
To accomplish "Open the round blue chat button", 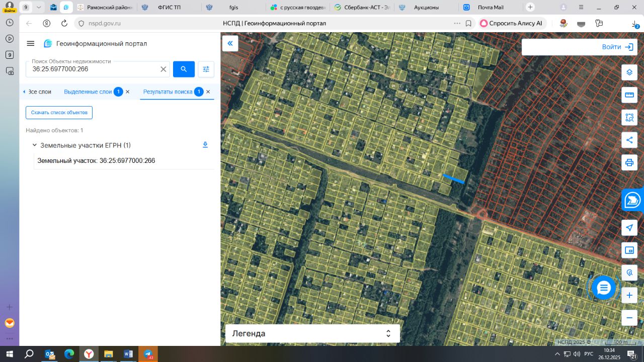I will pos(604,288).
